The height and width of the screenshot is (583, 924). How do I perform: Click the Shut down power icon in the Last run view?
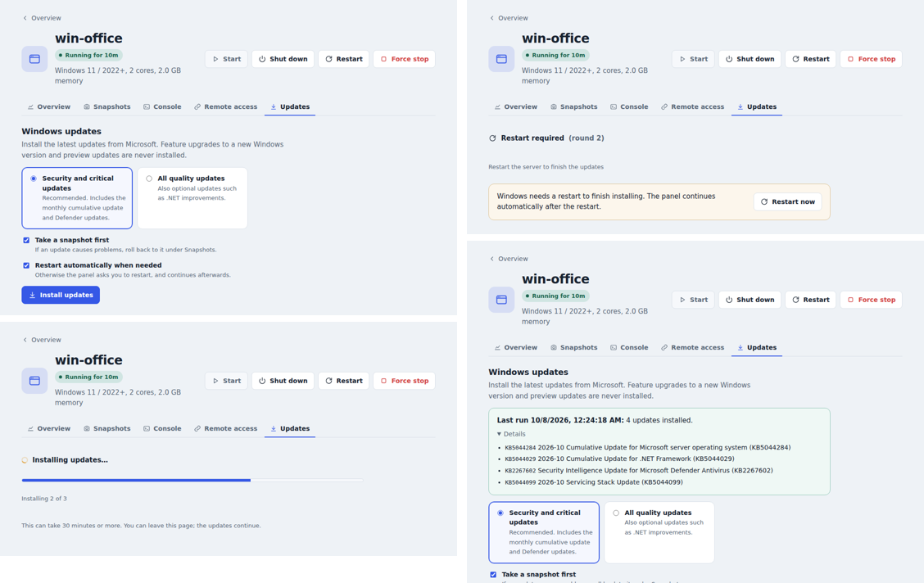729,300
